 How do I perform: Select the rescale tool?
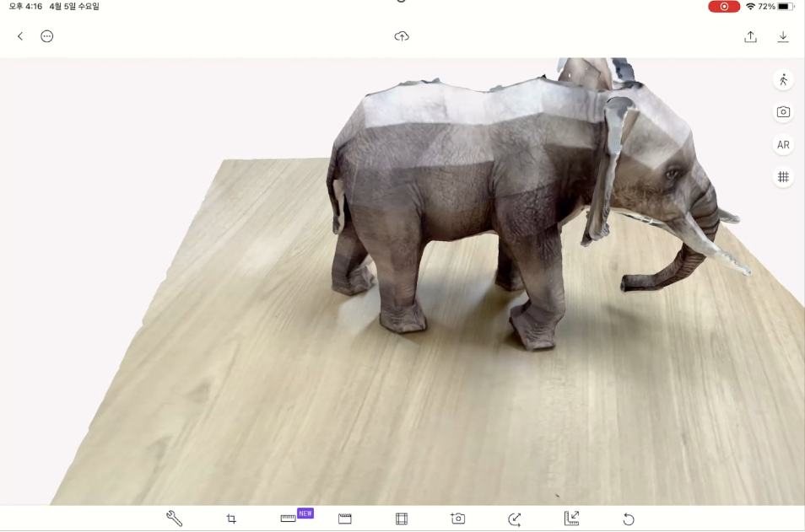point(571,519)
